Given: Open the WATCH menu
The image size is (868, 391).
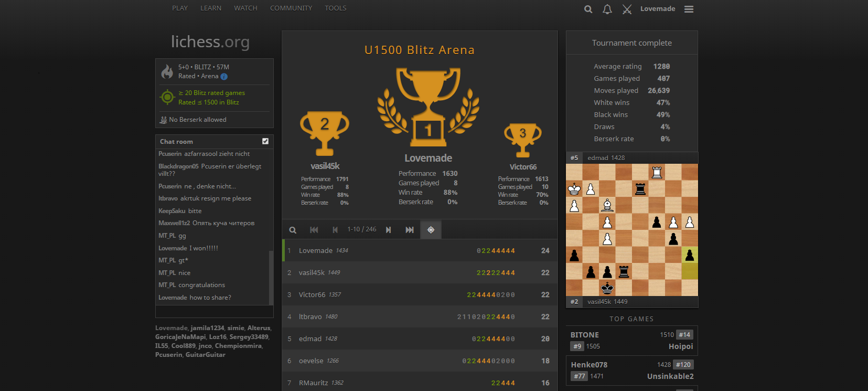Looking at the screenshot, I should click(245, 8).
